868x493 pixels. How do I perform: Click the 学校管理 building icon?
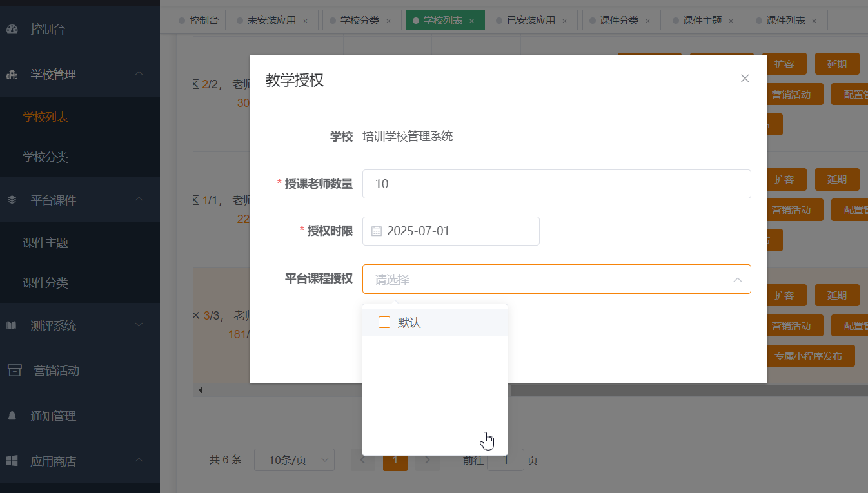pos(12,74)
